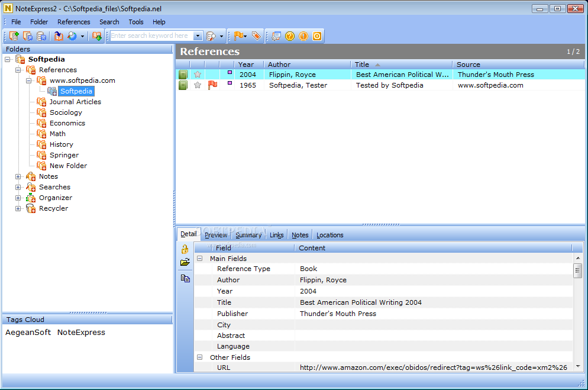Toggle star on Flippin, Royce reference

[198, 75]
